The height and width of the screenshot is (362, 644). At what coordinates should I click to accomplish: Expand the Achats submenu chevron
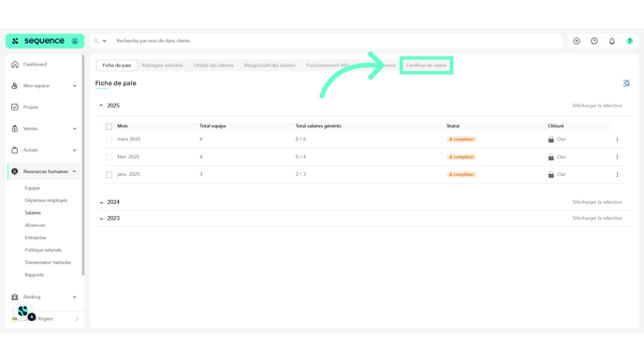(74, 151)
